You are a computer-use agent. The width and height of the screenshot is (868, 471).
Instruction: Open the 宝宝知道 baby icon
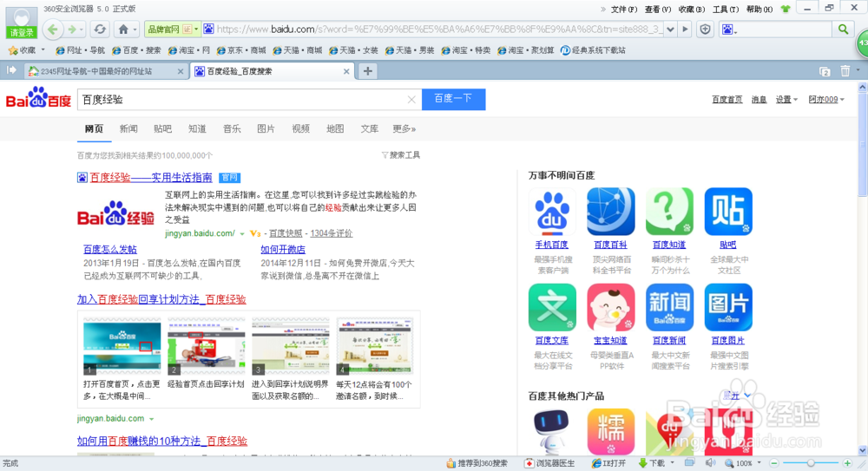pos(610,307)
